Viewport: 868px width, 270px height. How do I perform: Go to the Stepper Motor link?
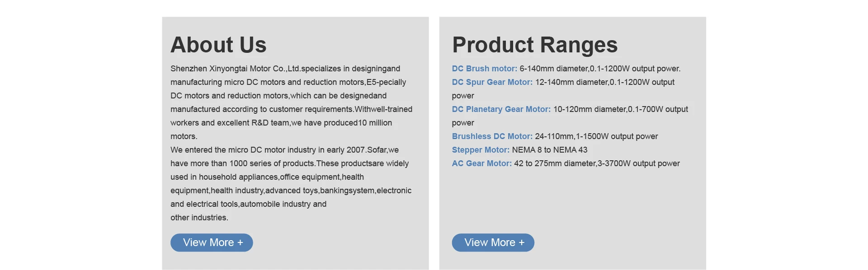click(481, 150)
